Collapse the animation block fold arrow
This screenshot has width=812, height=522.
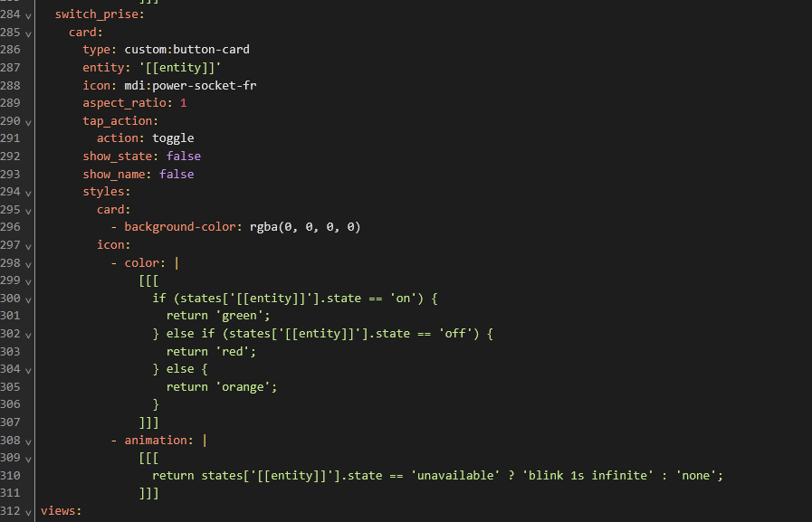pos(30,441)
